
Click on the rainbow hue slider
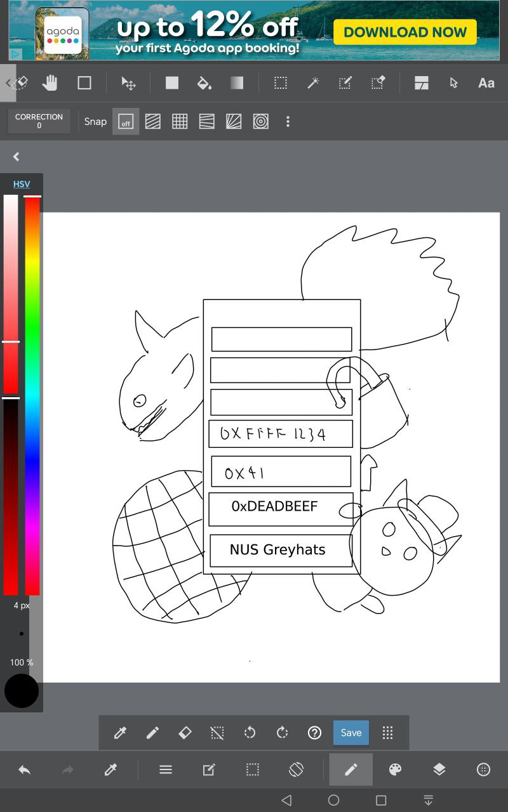click(x=32, y=395)
